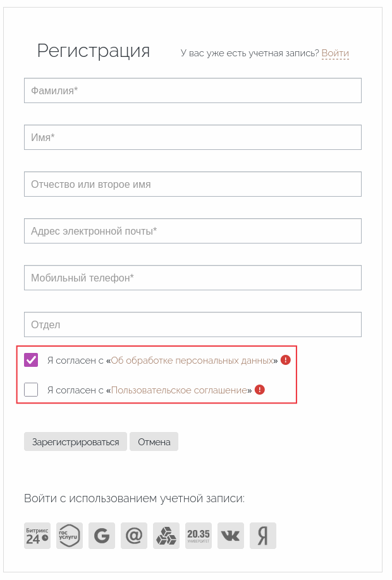This screenshot has height=580, width=392.
Task: Select the Мобильный телефон input field
Action: [193, 278]
